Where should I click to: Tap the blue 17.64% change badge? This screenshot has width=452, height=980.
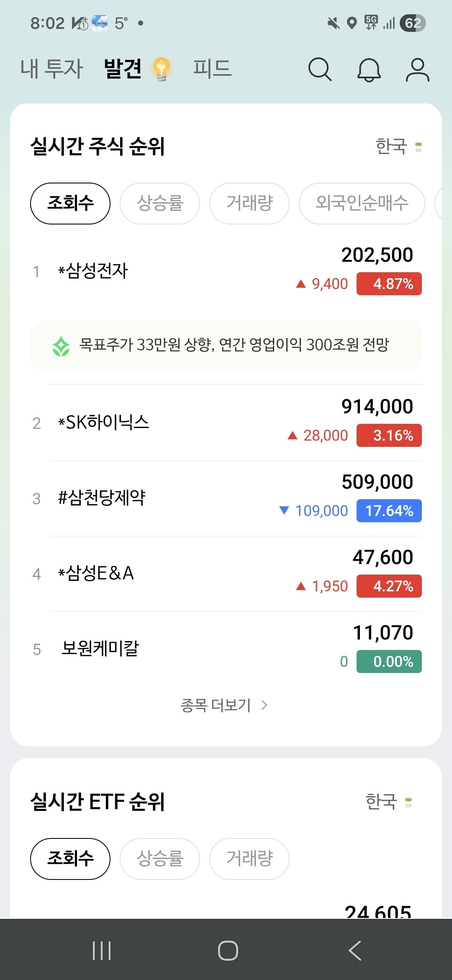pyautogui.click(x=389, y=511)
